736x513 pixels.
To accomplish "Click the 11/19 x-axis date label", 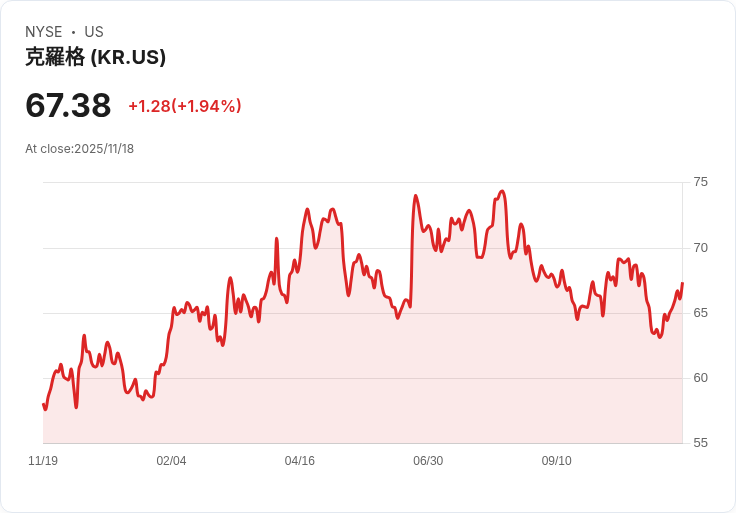I will [x=43, y=461].
